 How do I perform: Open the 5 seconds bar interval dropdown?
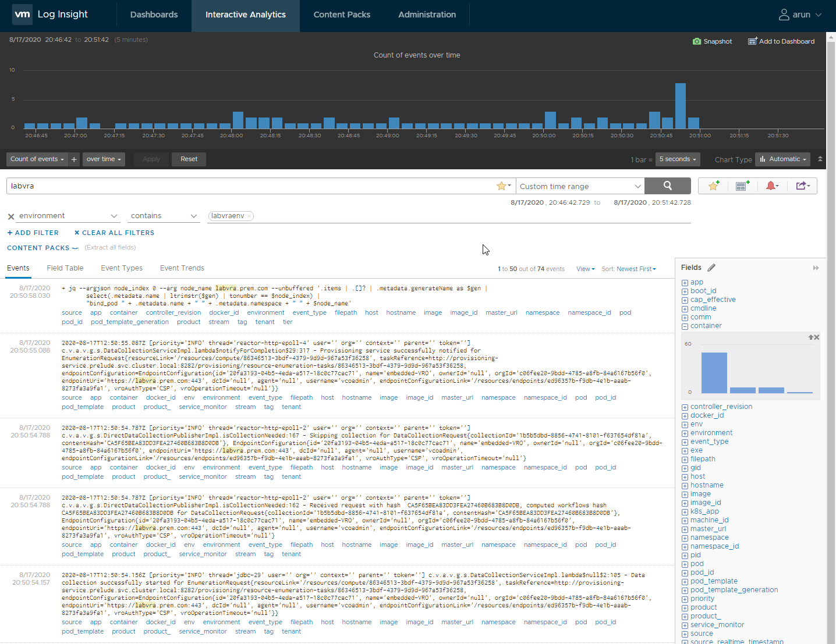pyautogui.click(x=678, y=159)
